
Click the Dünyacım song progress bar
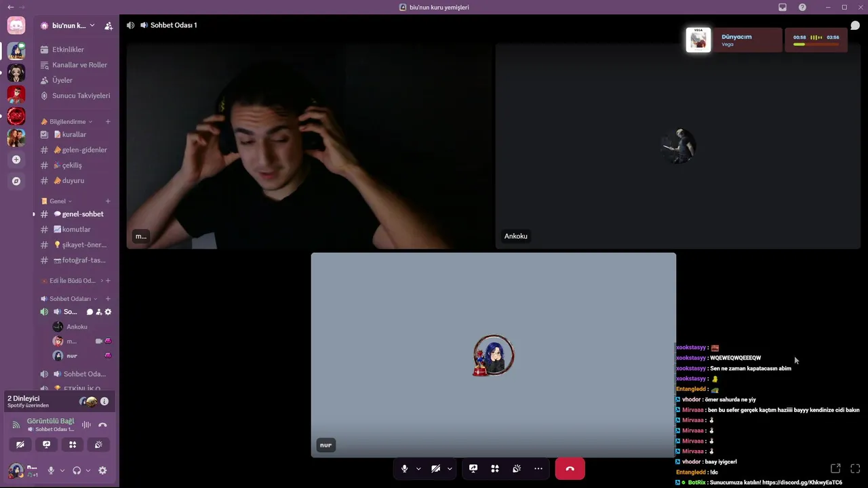(x=816, y=44)
